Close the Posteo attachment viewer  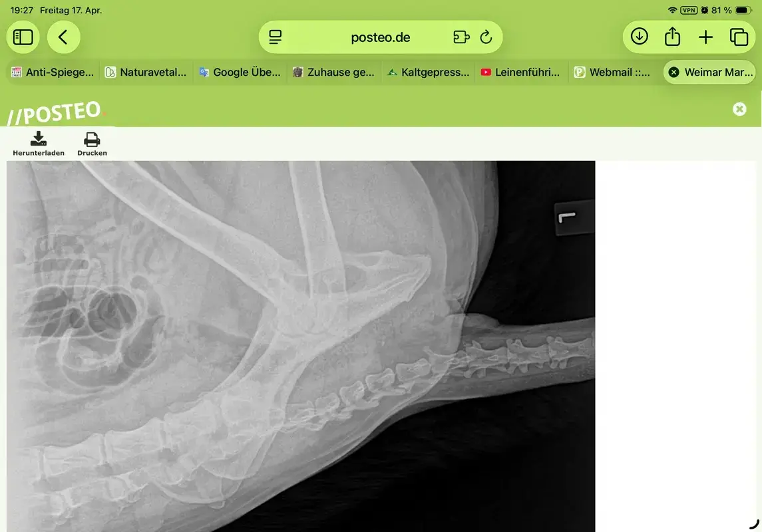[x=739, y=109]
